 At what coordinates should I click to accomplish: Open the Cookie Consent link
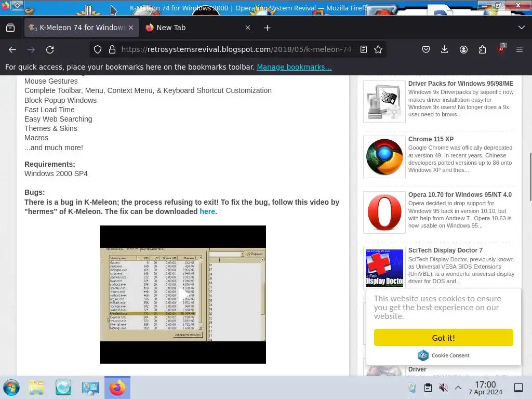coord(444,355)
